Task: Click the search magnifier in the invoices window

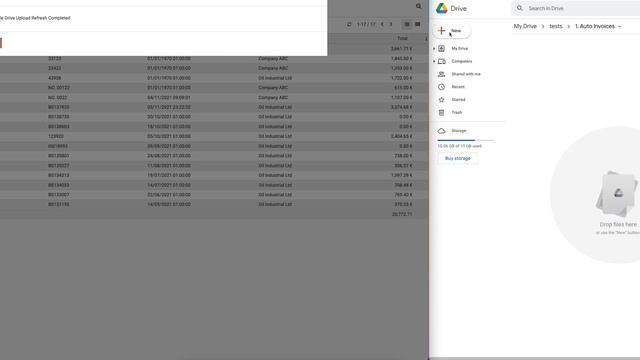Action: tap(418, 6)
